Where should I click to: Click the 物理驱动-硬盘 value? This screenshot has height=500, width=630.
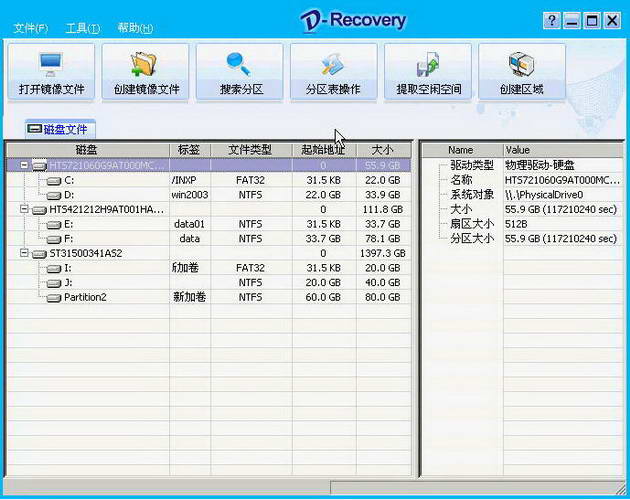click(x=540, y=165)
